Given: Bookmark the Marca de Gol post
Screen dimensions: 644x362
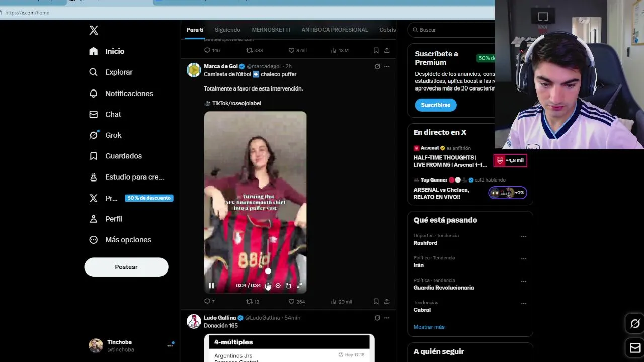Looking at the screenshot, I should point(376,302).
